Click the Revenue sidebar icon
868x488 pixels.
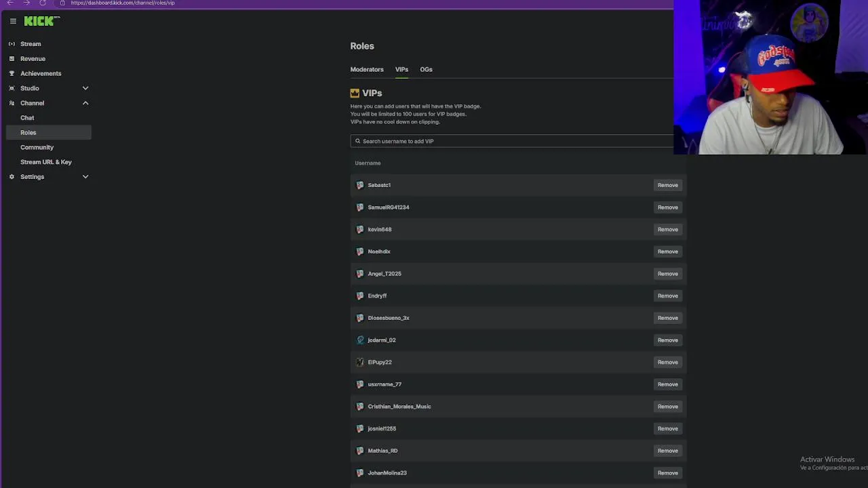(x=12, y=59)
